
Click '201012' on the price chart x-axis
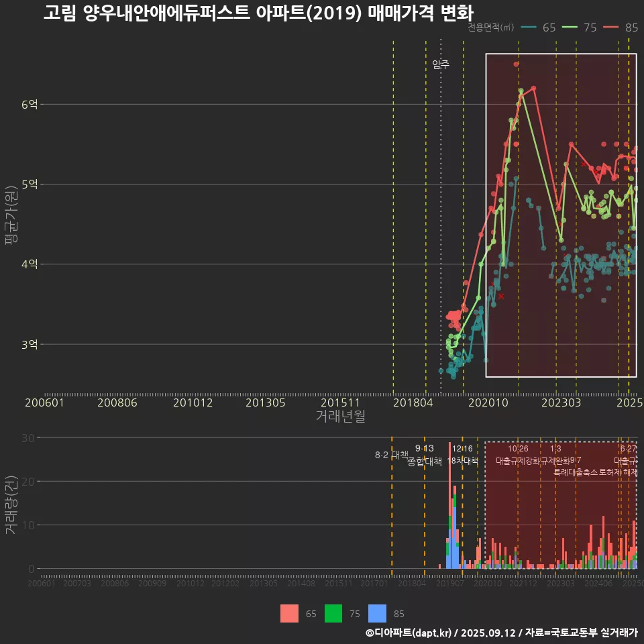pyautogui.click(x=193, y=402)
